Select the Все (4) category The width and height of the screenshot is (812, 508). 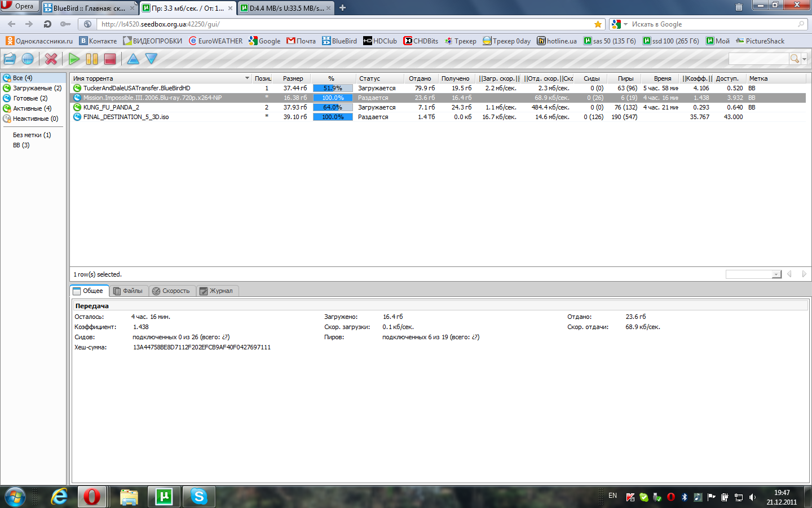(33, 78)
